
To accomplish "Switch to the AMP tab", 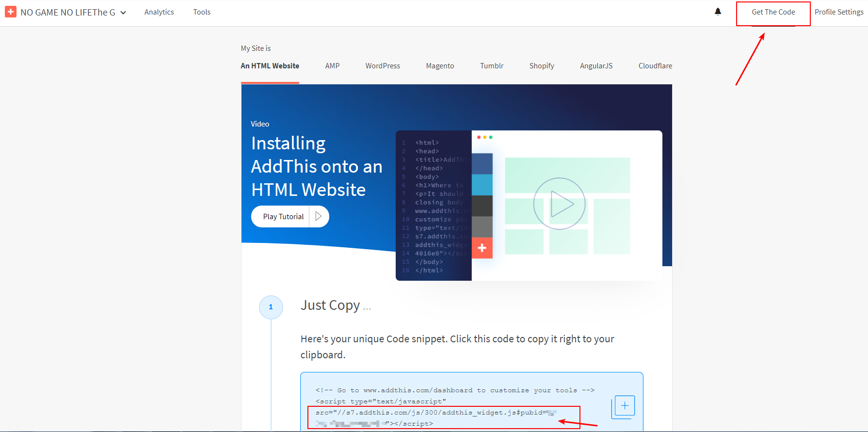I will [332, 66].
